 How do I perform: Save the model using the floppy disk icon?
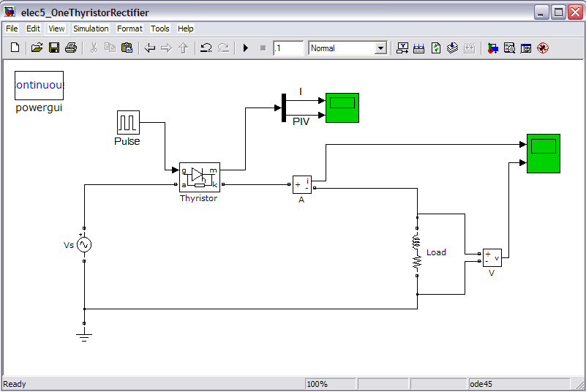point(53,48)
